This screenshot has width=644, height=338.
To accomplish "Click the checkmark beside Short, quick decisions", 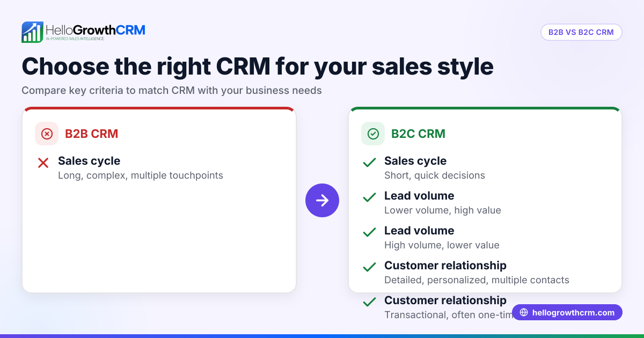I will point(369,163).
